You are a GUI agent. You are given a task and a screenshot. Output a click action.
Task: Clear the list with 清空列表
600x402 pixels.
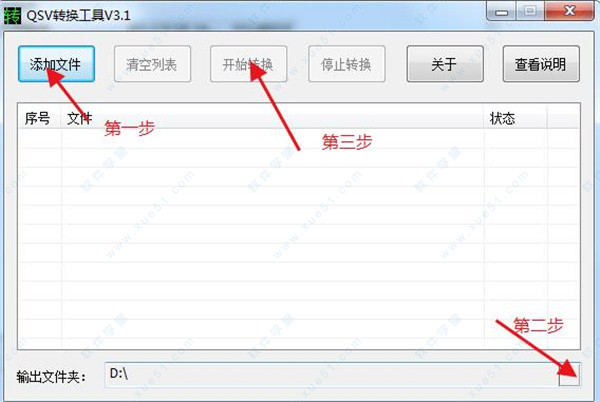152,64
